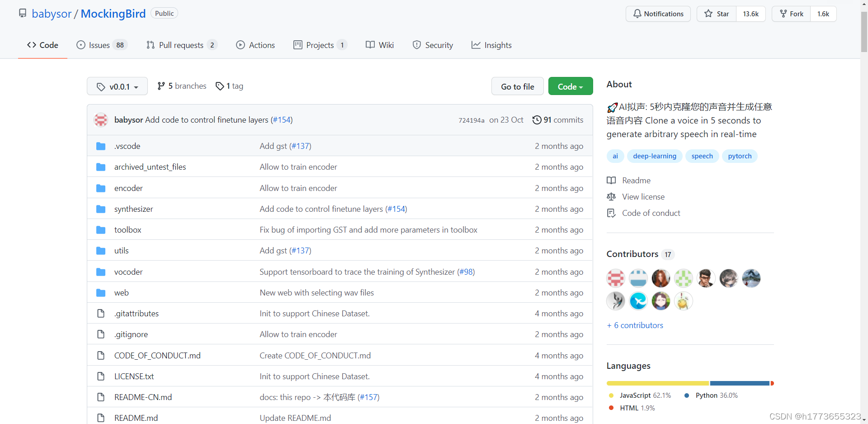Viewport: 868px width, 424px height.
Task: Click babysor's avatar in the commit header
Action: 101,120
